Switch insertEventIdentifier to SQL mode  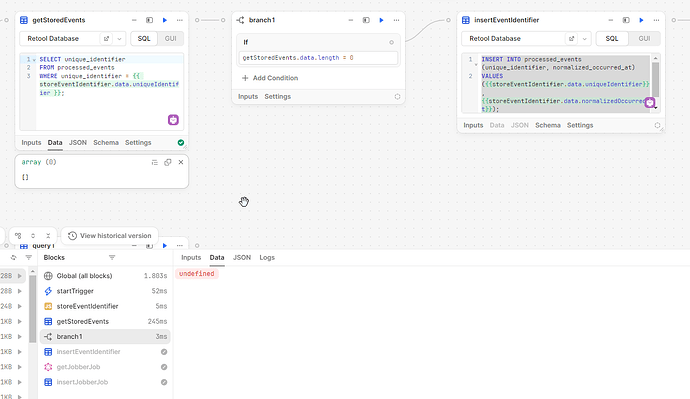(x=612, y=39)
